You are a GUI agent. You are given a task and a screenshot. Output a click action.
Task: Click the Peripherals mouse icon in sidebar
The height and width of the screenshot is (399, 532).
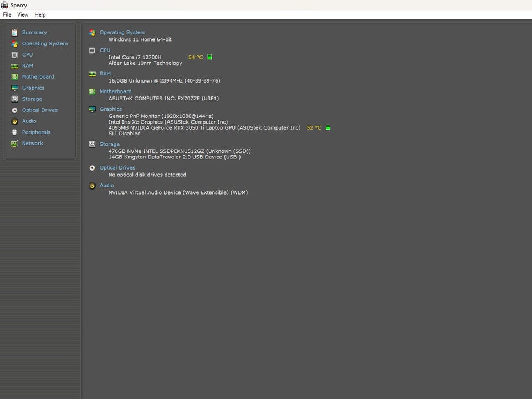tap(14, 132)
